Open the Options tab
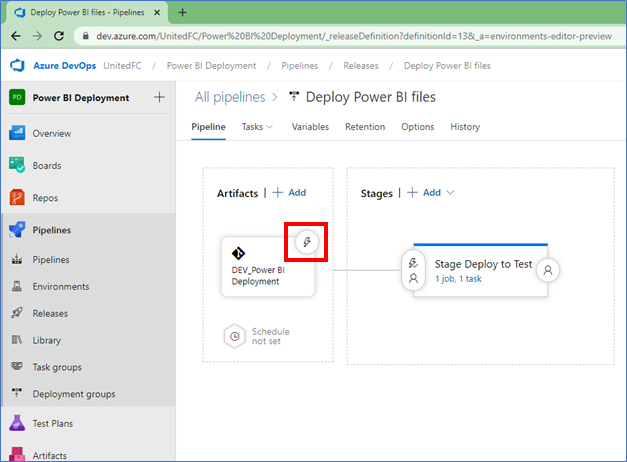Screen dimensions: 627x462 click(x=417, y=127)
